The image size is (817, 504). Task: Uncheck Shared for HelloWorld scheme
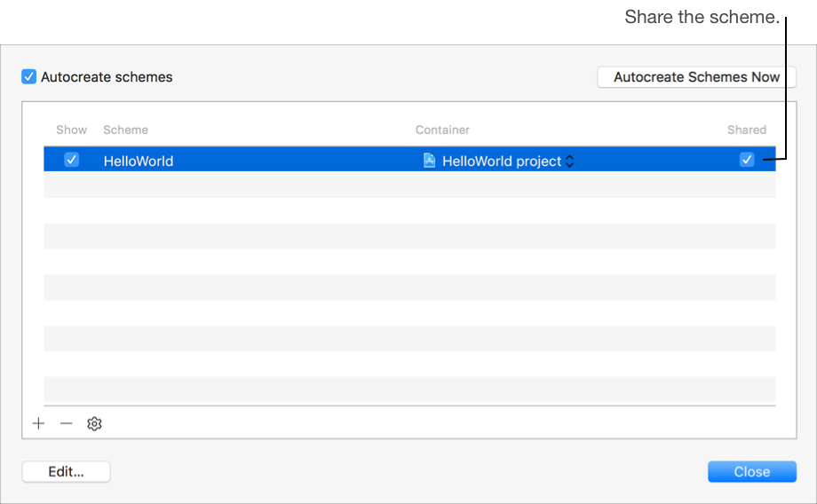[x=747, y=161]
